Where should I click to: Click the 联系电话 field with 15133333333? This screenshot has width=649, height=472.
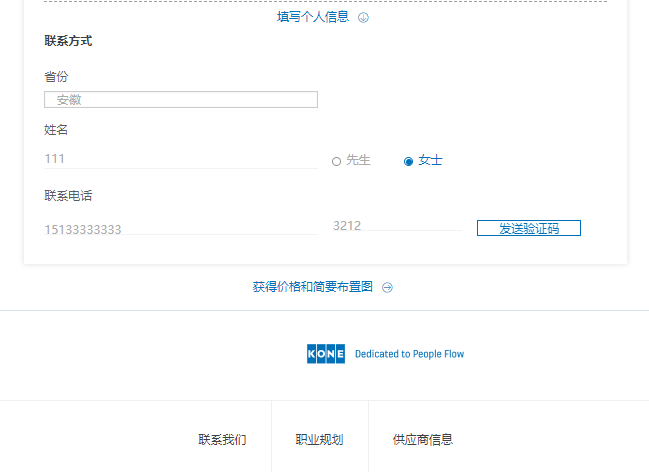tap(181, 229)
